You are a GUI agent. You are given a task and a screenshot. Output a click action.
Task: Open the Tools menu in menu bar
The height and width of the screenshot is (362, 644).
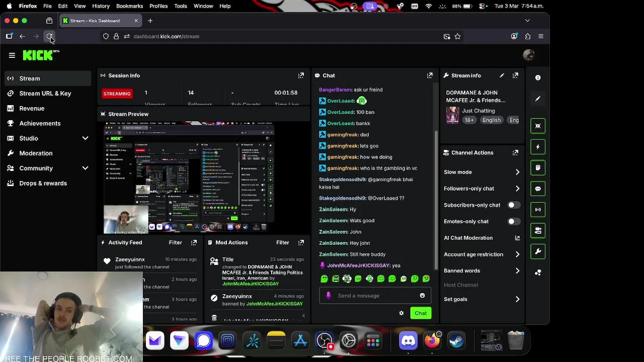(180, 6)
